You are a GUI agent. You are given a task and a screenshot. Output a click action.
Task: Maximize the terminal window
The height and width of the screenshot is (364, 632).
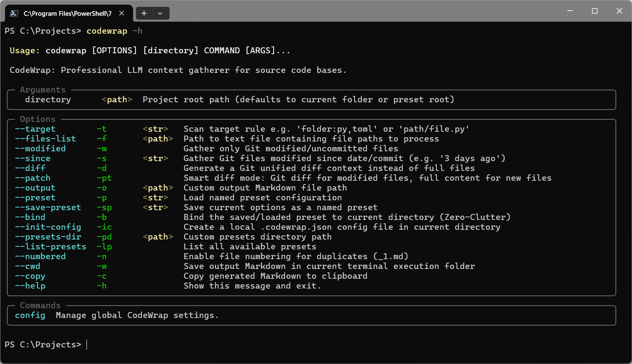tap(595, 11)
